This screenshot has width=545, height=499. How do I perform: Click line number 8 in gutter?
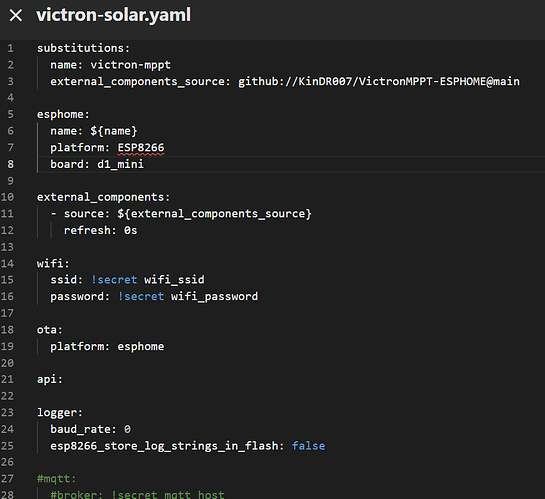tap(10, 164)
